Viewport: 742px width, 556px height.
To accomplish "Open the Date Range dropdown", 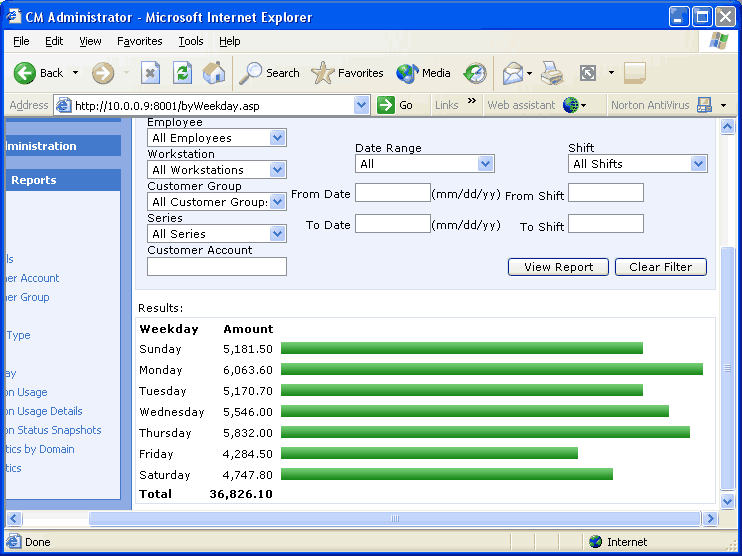I will [x=485, y=164].
